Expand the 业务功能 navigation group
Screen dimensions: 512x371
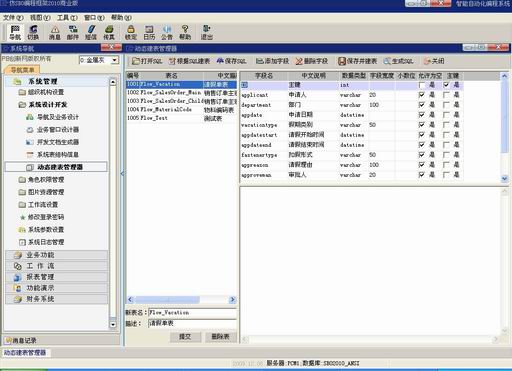(57, 255)
